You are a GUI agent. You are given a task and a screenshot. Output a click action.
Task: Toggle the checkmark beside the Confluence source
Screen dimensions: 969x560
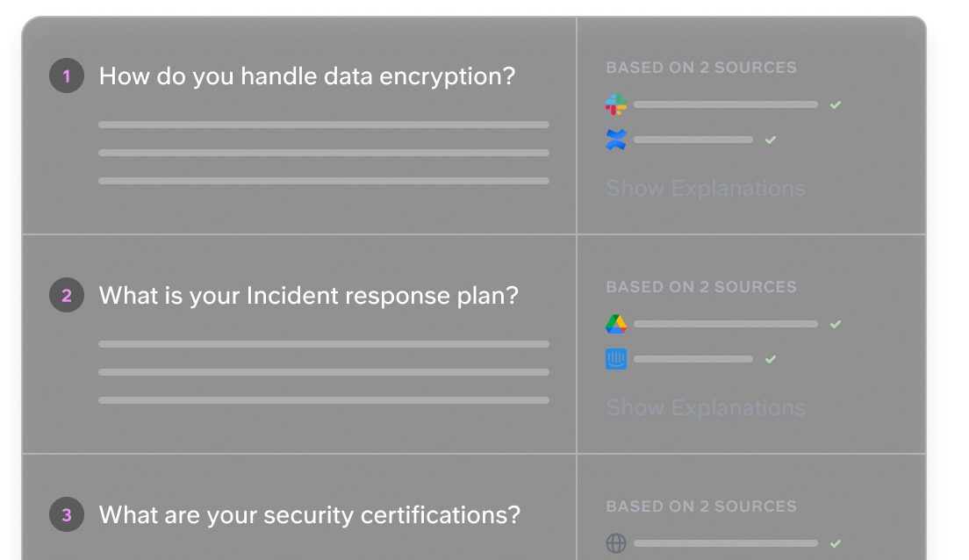click(771, 140)
